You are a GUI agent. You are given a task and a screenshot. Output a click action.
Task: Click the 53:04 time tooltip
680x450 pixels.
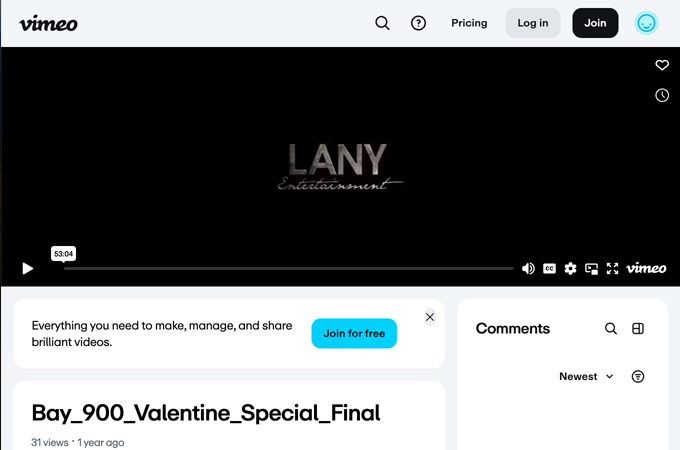[x=63, y=254]
